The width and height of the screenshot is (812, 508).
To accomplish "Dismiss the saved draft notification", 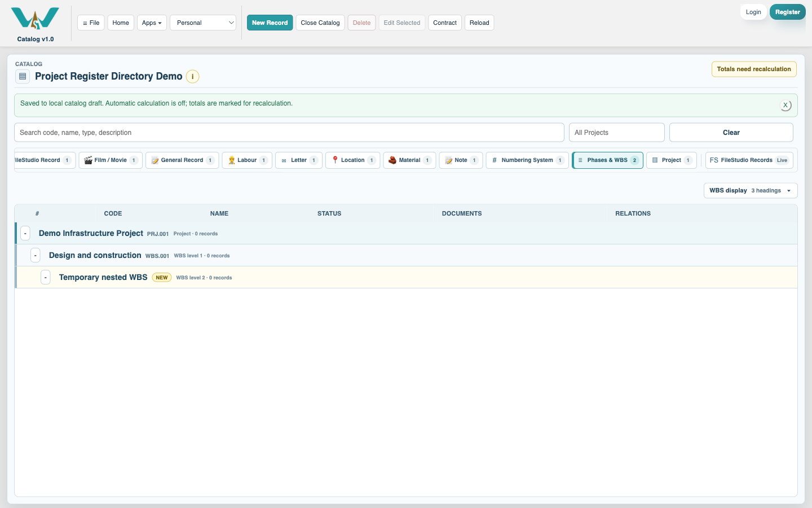I will [785, 105].
